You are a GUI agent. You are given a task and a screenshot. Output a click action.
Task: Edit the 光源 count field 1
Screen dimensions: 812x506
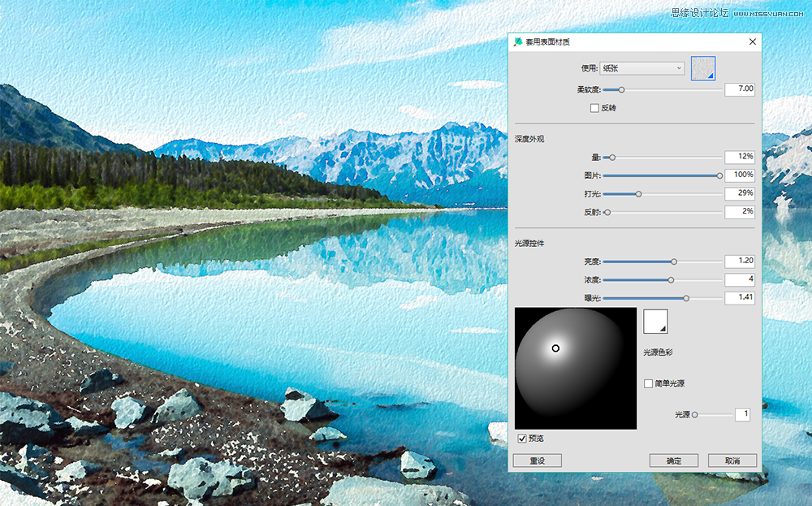pyautogui.click(x=742, y=414)
